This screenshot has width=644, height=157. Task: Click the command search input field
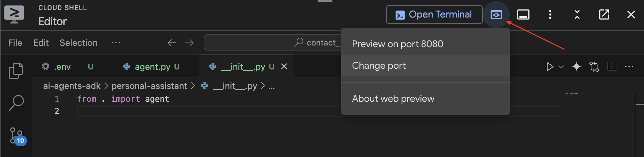point(270,43)
